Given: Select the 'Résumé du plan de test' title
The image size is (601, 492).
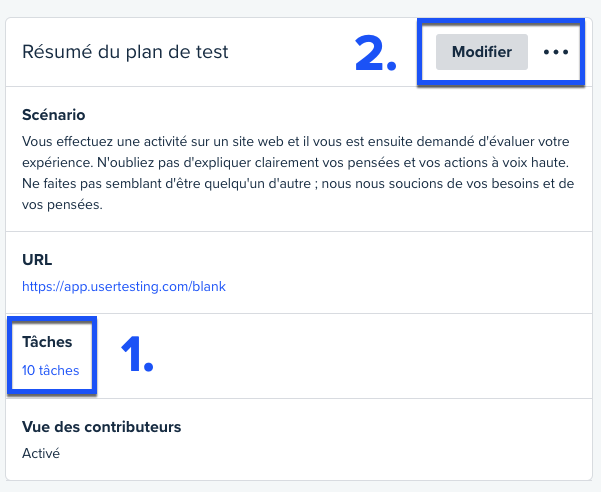Looking at the screenshot, I should (x=125, y=52).
